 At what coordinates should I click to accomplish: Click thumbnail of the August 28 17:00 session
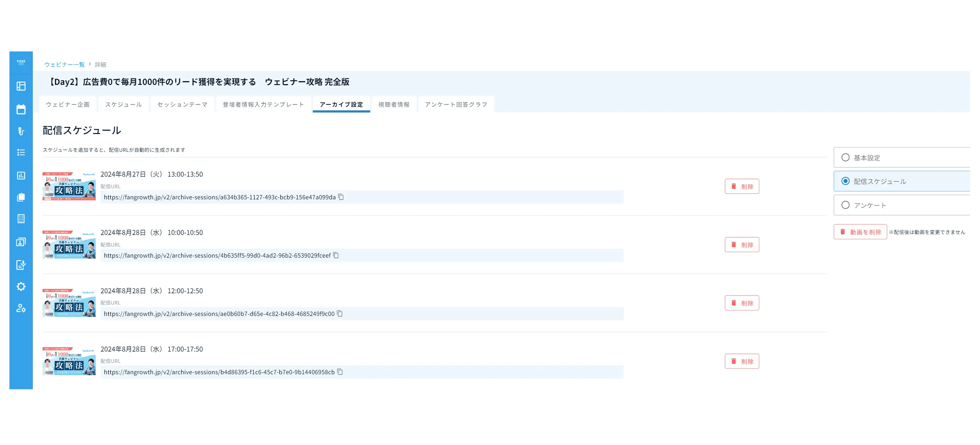click(69, 361)
